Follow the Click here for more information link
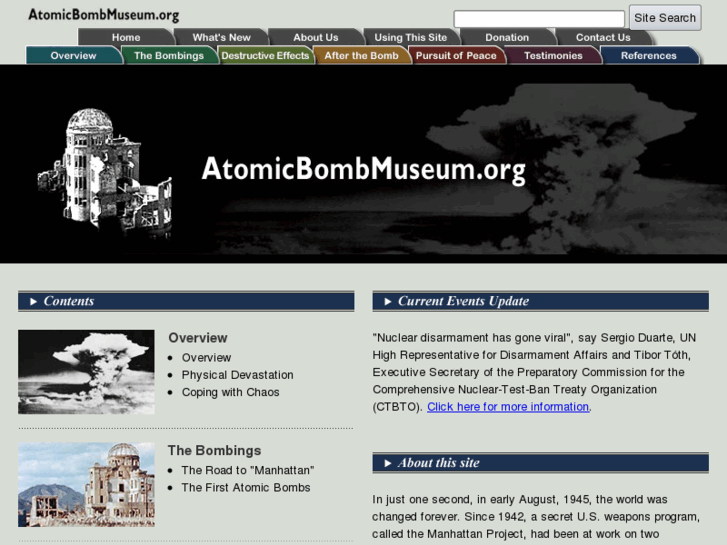This screenshot has width=727, height=545. pyautogui.click(x=508, y=407)
